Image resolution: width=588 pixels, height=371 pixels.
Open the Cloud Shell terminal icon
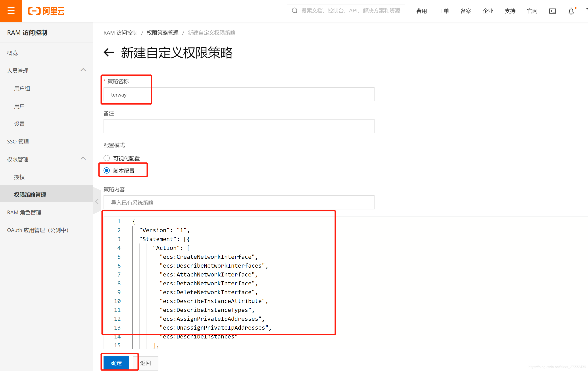tap(552, 11)
